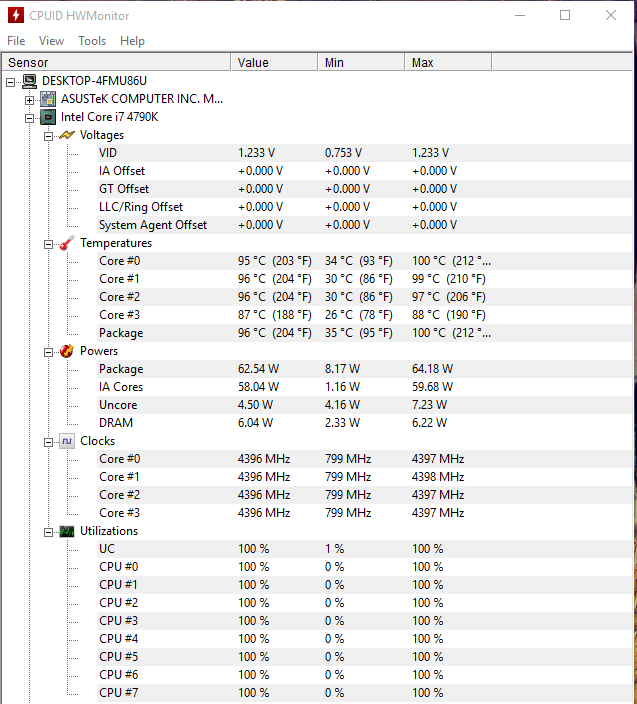637x704 pixels.
Task: Click the Clocks waveform icon
Action: pos(67,441)
